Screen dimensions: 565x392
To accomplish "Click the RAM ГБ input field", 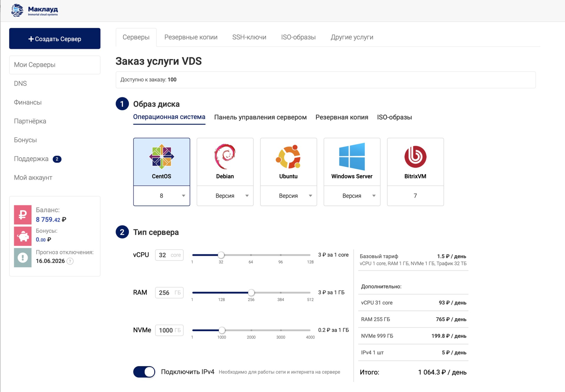I will tap(169, 292).
